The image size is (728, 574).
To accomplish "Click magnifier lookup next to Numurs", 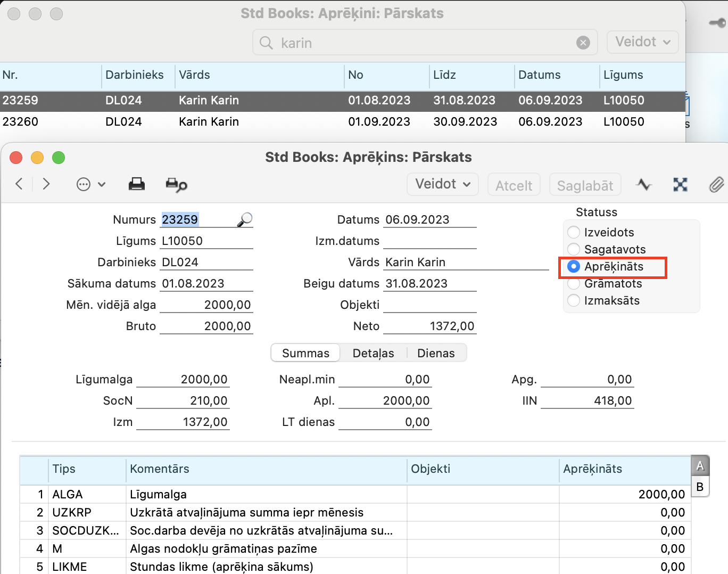I will [x=244, y=219].
